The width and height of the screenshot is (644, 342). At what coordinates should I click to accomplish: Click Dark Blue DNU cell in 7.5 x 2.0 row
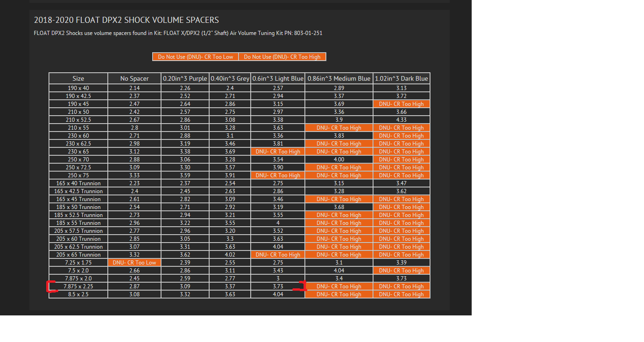coord(402,270)
